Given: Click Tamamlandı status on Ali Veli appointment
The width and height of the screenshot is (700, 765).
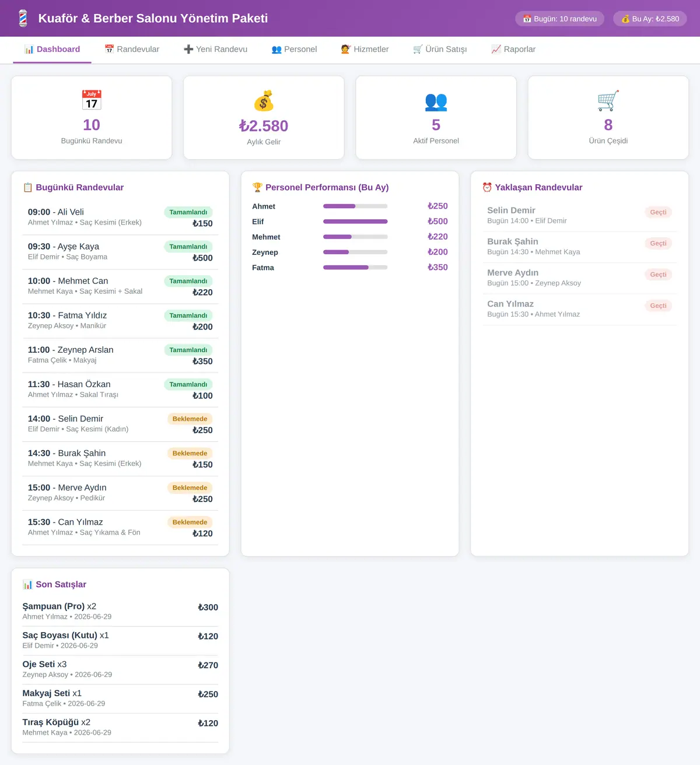Looking at the screenshot, I should pos(188,212).
